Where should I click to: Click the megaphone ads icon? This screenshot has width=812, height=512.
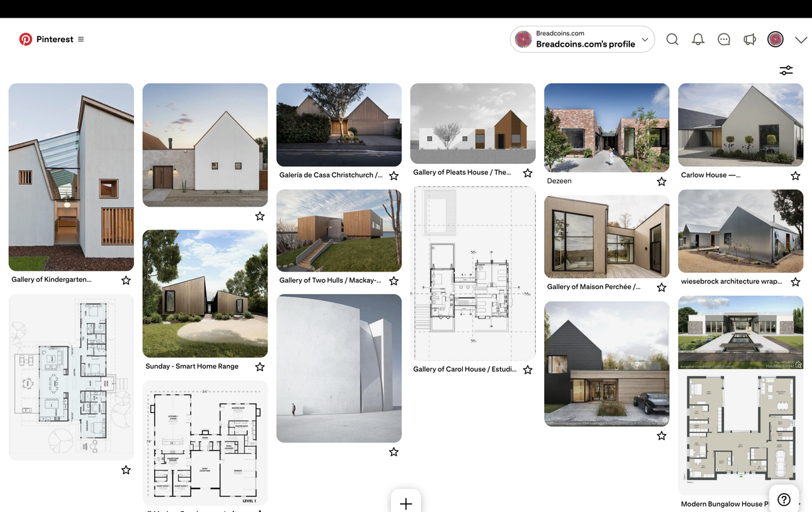pos(750,39)
